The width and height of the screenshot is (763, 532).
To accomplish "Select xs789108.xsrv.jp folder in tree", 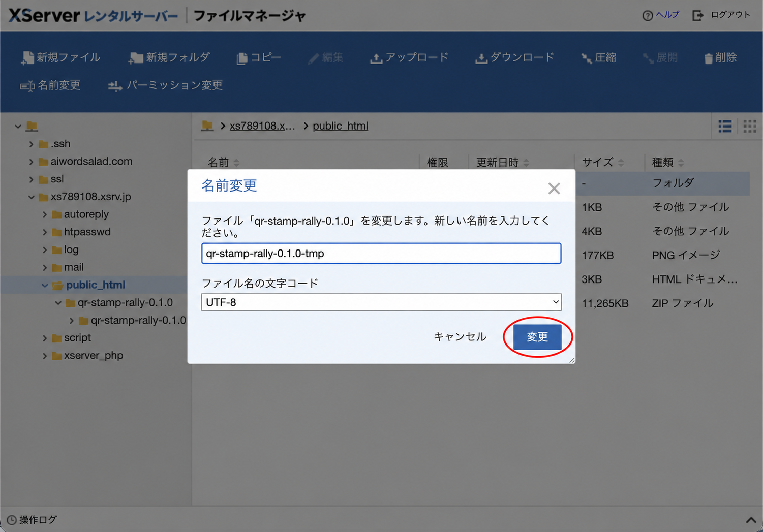I will pyautogui.click(x=85, y=196).
